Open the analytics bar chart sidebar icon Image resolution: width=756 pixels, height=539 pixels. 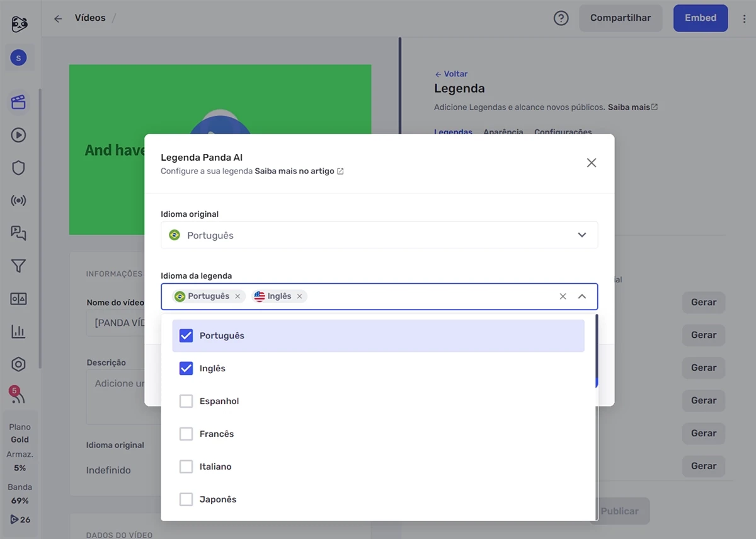tap(18, 332)
